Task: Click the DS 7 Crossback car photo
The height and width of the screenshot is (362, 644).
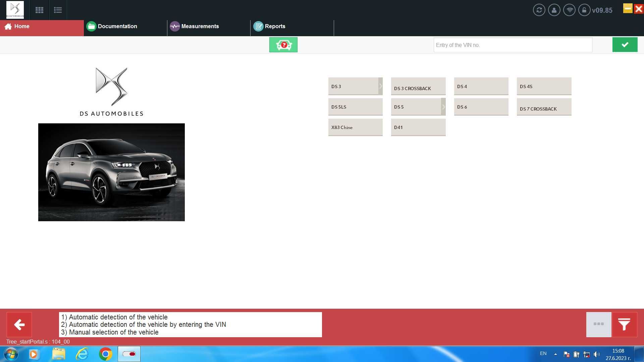Action: pos(111,172)
